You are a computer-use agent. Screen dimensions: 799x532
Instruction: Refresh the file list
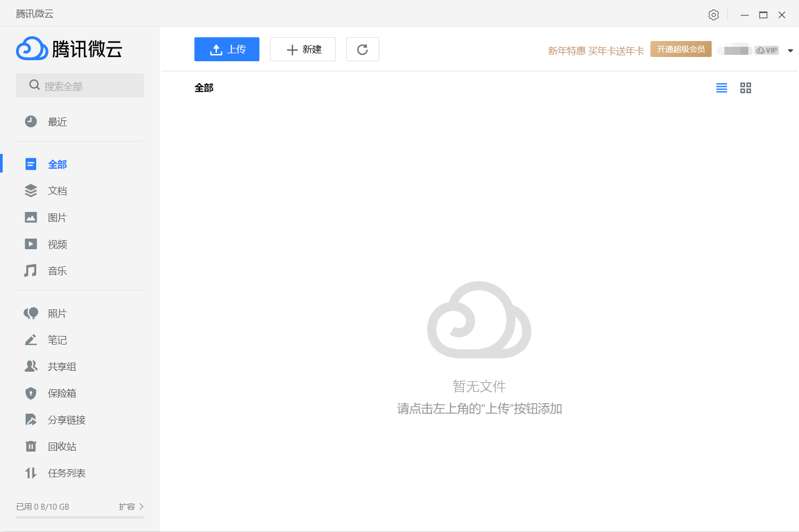tap(363, 50)
